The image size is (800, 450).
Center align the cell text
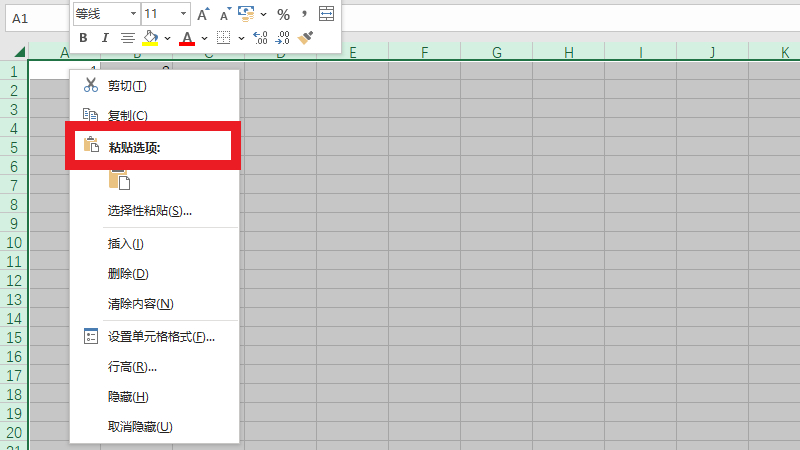(x=128, y=38)
